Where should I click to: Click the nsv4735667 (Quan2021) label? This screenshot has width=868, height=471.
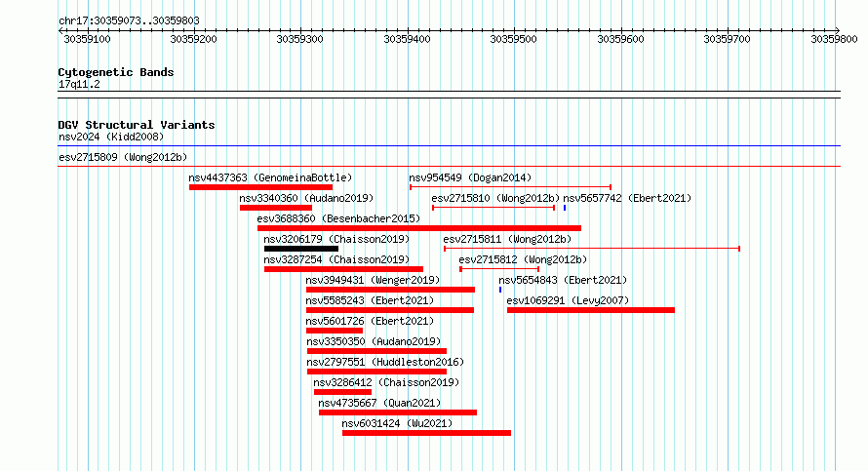click(379, 403)
